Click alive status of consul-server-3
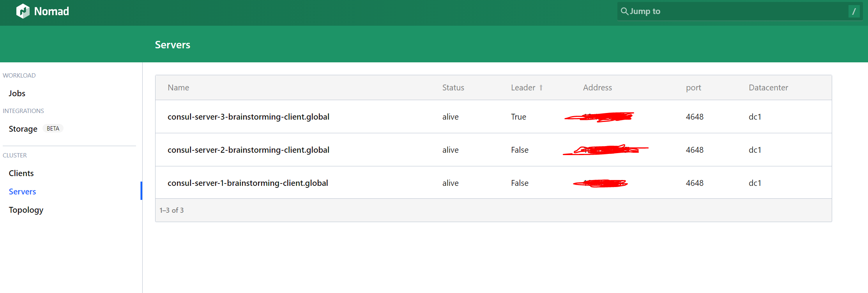This screenshot has width=868, height=293. [451, 117]
